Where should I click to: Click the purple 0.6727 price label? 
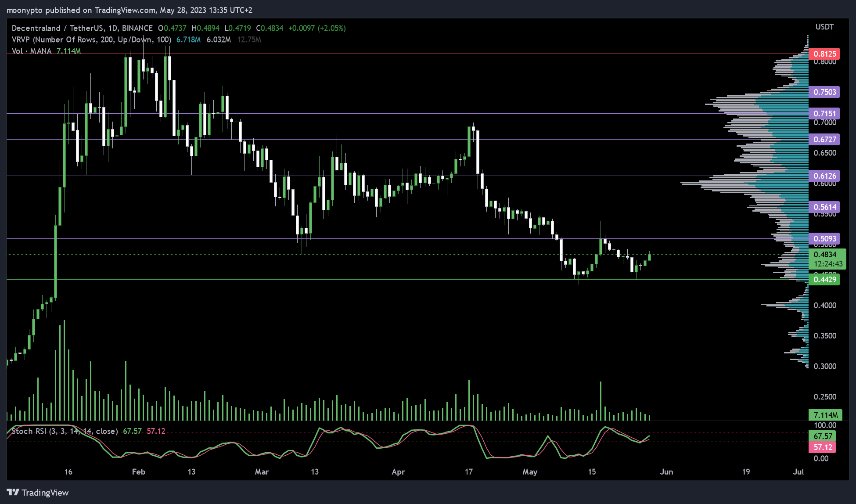click(824, 139)
